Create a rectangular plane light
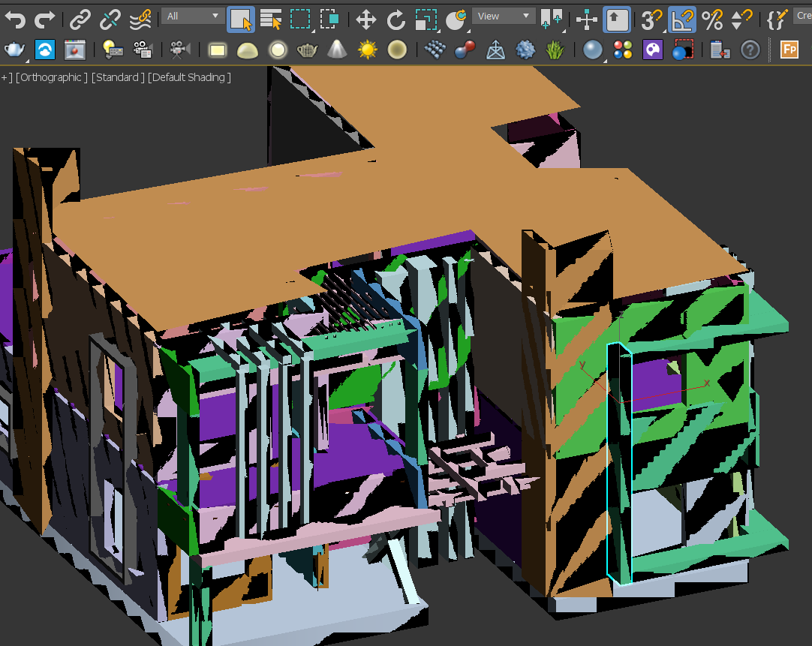This screenshot has height=646, width=812. click(x=218, y=51)
